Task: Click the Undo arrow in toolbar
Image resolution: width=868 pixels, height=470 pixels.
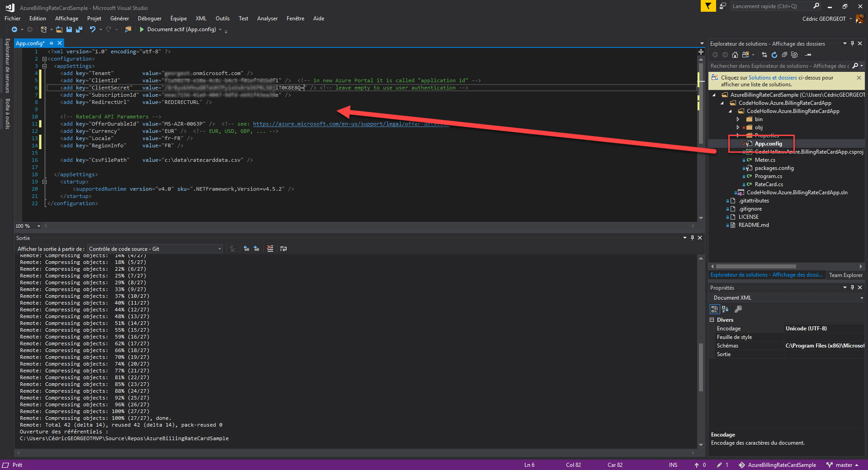Action: 92,29
